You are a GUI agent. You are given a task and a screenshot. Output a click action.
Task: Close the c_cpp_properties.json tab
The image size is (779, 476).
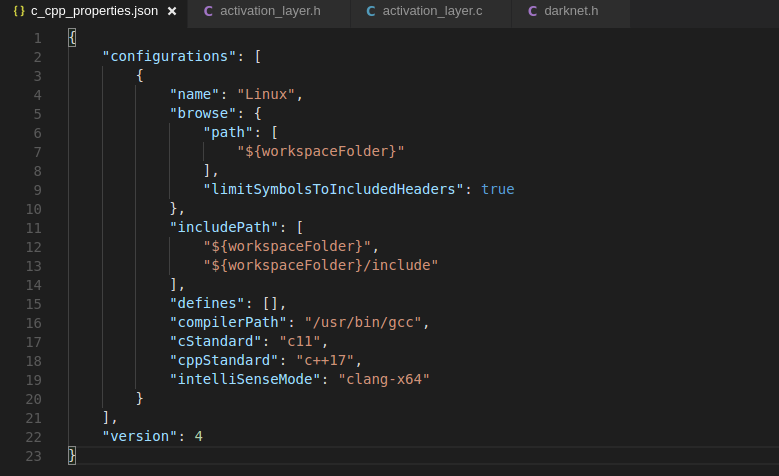(x=172, y=11)
